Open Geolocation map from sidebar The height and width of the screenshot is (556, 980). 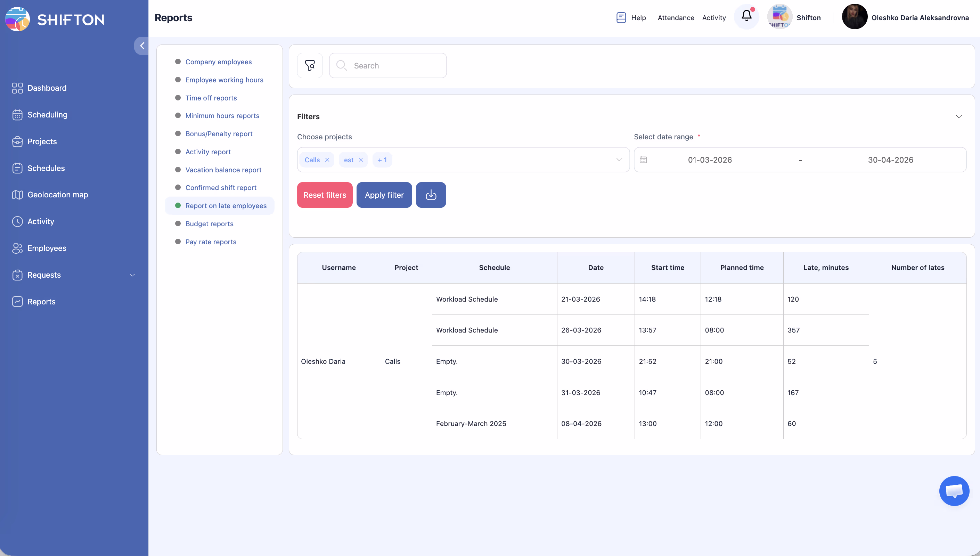click(x=58, y=195)
